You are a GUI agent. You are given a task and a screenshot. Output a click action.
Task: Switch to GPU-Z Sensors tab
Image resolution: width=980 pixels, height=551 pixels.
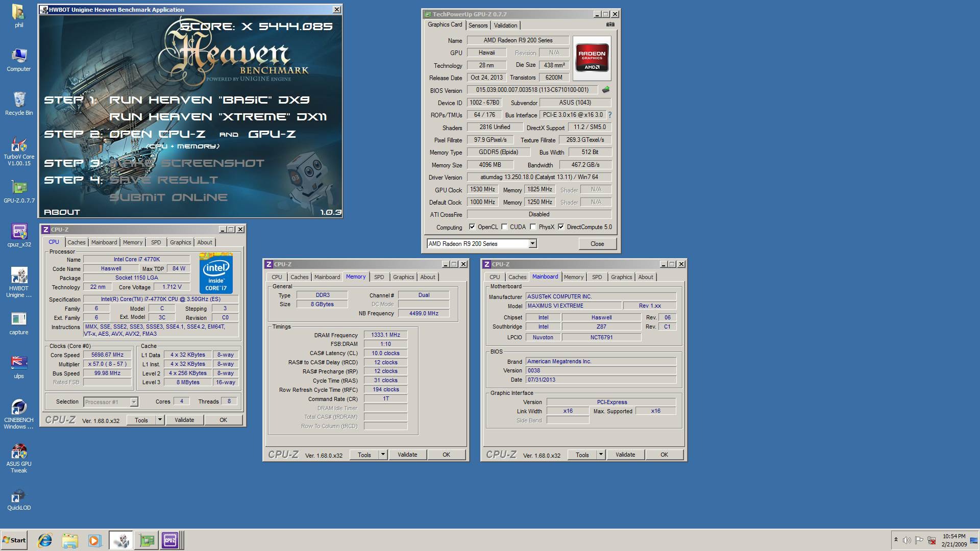[478, 26]
